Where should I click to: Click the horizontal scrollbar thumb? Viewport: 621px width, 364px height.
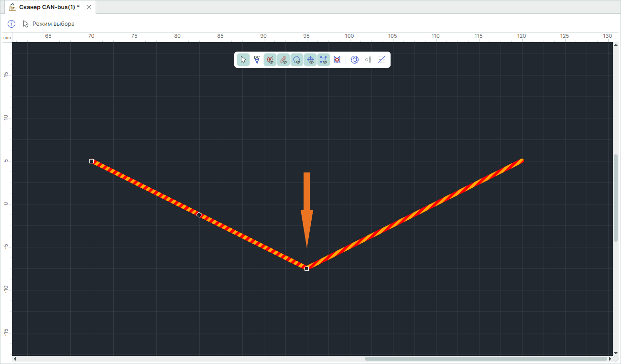click(x=486, y=359)
